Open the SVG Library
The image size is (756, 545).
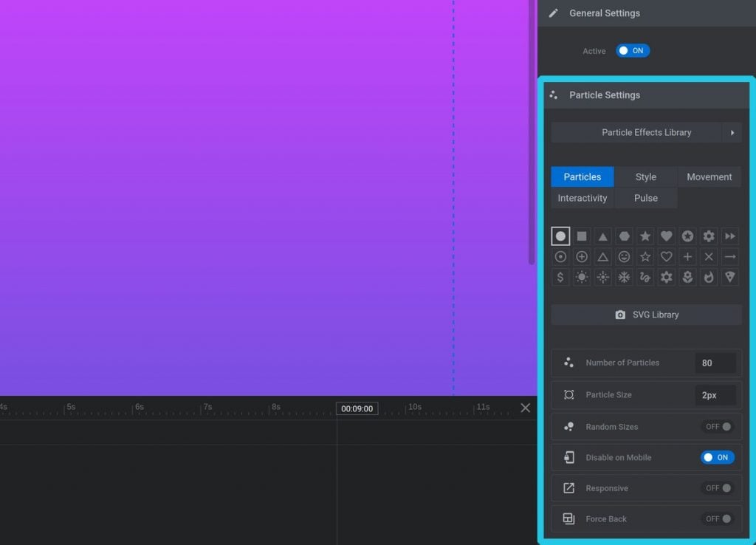pyautogui.click(x=646, y=314)
